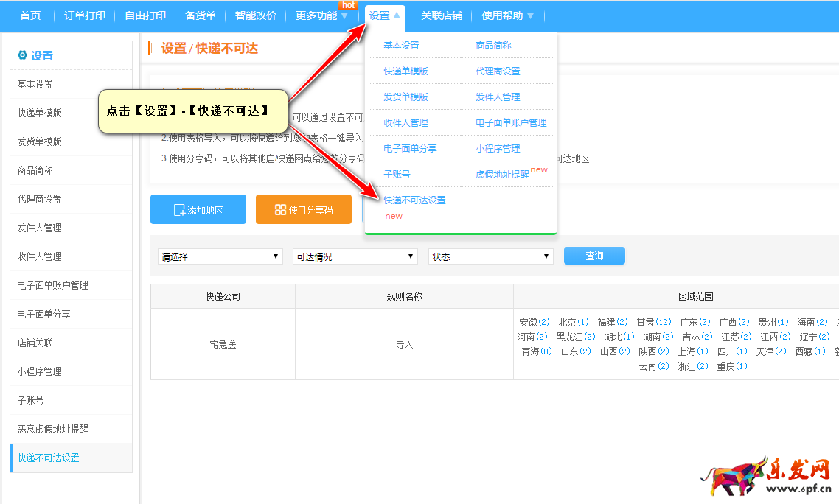Open 小程序管理 in the settings dropdown

498,149
